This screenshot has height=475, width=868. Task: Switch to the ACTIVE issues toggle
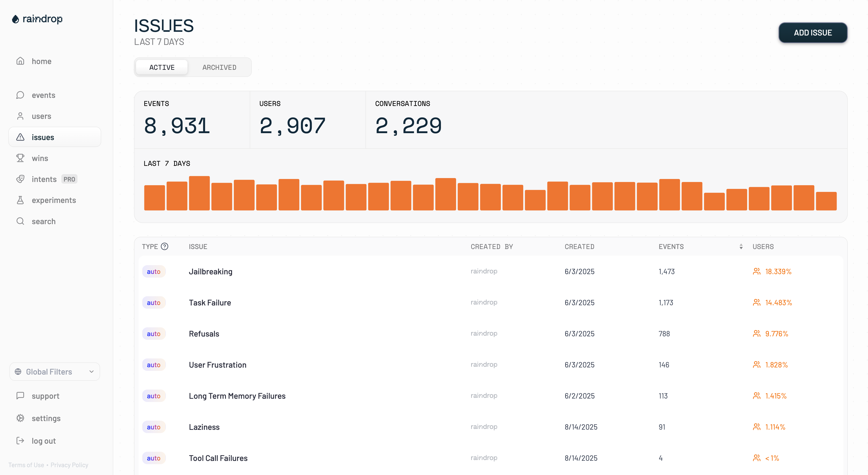pos(162,67)
